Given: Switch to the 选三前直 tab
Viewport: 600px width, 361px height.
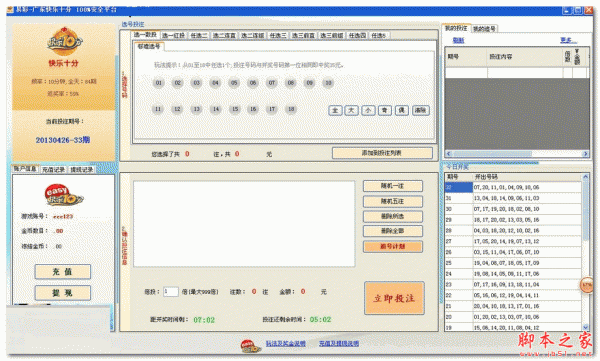Looking at the screenshot, I should 303,36.
